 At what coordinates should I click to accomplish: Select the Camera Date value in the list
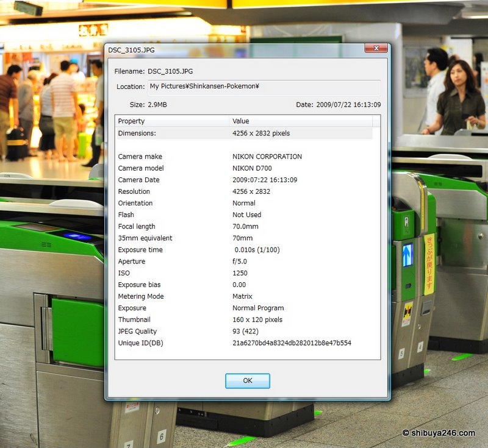tap(265, 180)
